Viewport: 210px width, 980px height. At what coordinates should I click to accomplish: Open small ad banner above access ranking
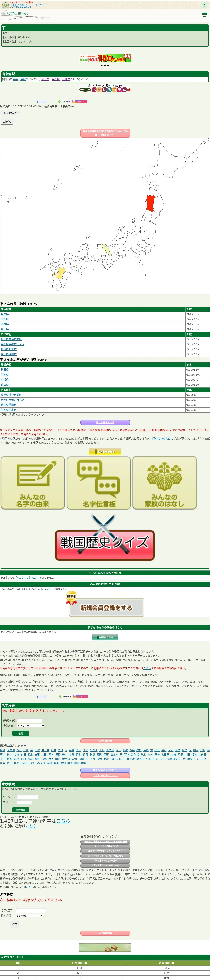[x=105, y=948]
